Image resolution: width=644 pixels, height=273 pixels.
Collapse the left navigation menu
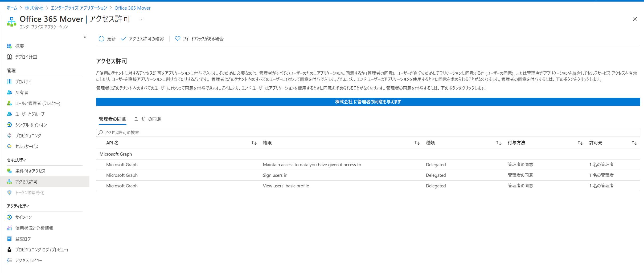(x=85, y=37)
